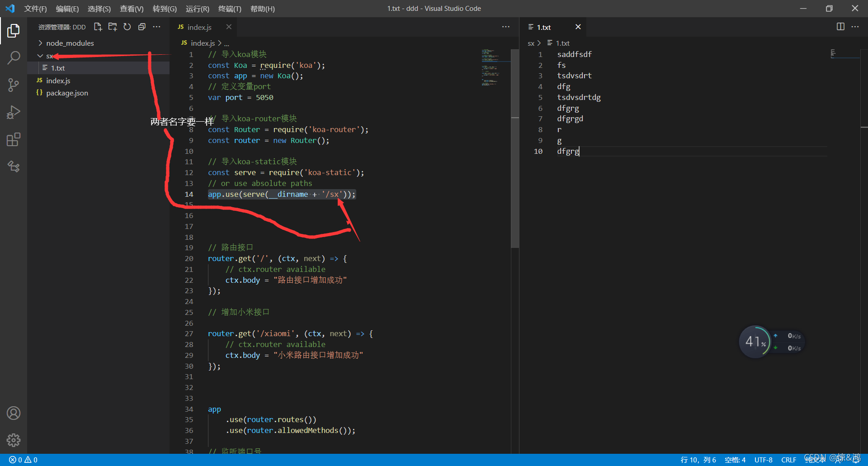Change indentation via 空格: 4

pos(735,460)
